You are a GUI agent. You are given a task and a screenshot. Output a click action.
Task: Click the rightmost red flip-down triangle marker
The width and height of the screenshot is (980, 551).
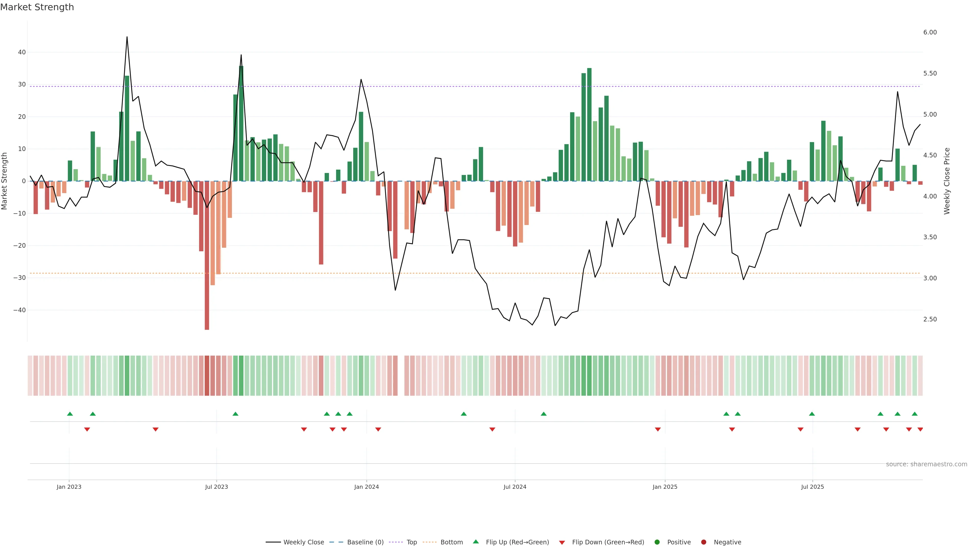point(920,429)
